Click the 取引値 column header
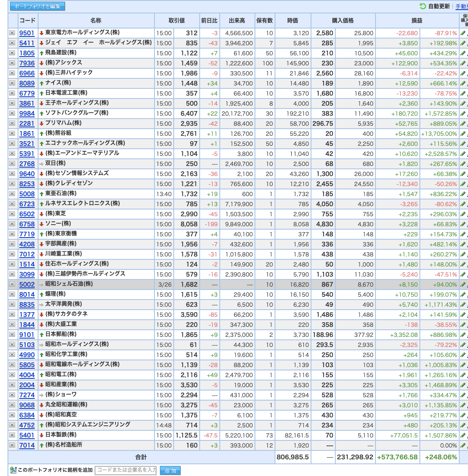The width and height of the screenshot is (468, 476). tap(177, 21)
